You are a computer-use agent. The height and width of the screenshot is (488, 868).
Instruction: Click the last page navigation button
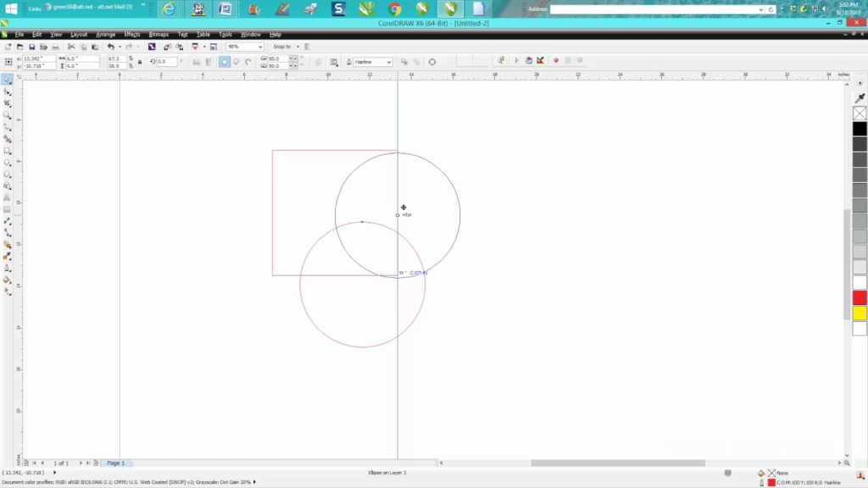tap(88, 463)
